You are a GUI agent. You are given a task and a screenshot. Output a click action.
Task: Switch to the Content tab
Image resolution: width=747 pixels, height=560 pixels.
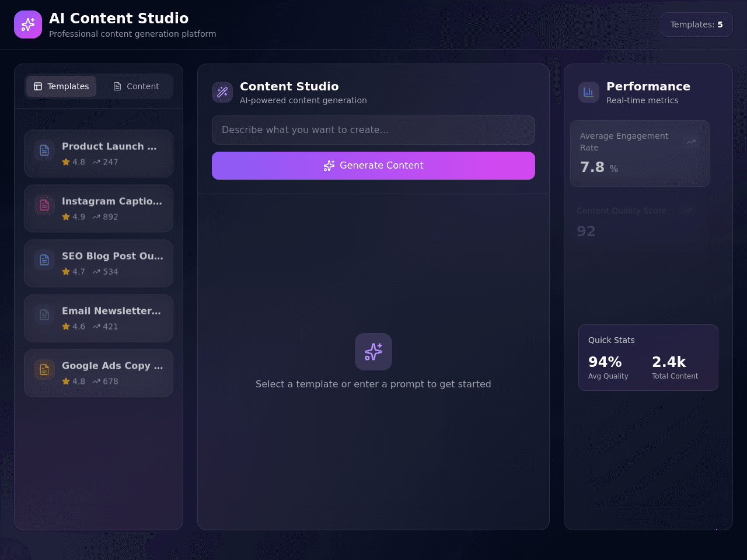[x=135, y=86]
